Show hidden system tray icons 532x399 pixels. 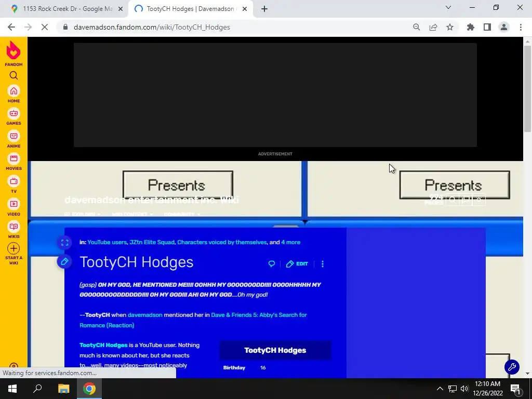440,389
